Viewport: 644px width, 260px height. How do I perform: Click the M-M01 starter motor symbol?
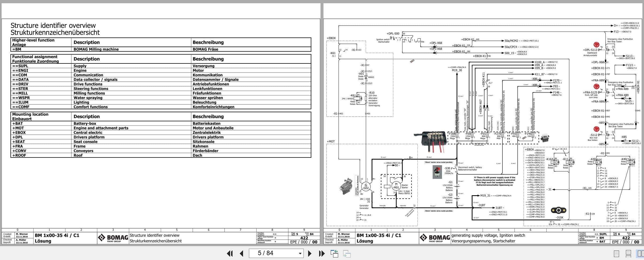[396, 186]
